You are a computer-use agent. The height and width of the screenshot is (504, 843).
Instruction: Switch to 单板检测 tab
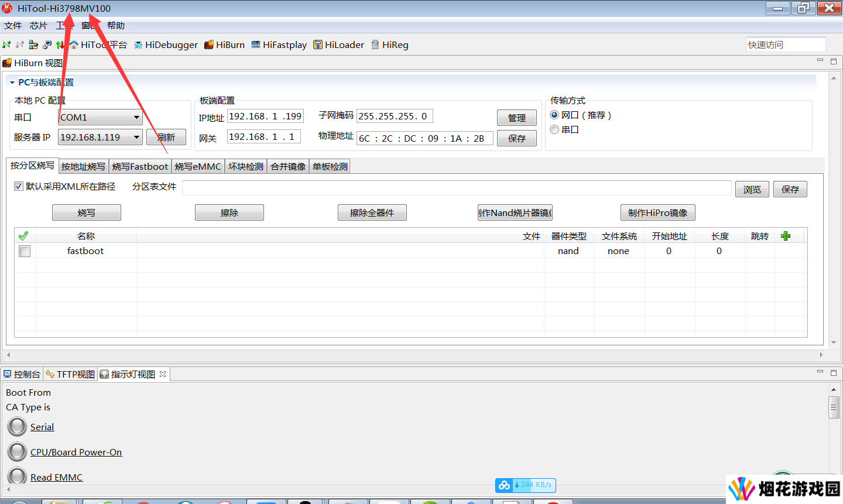tap(330, 167)
